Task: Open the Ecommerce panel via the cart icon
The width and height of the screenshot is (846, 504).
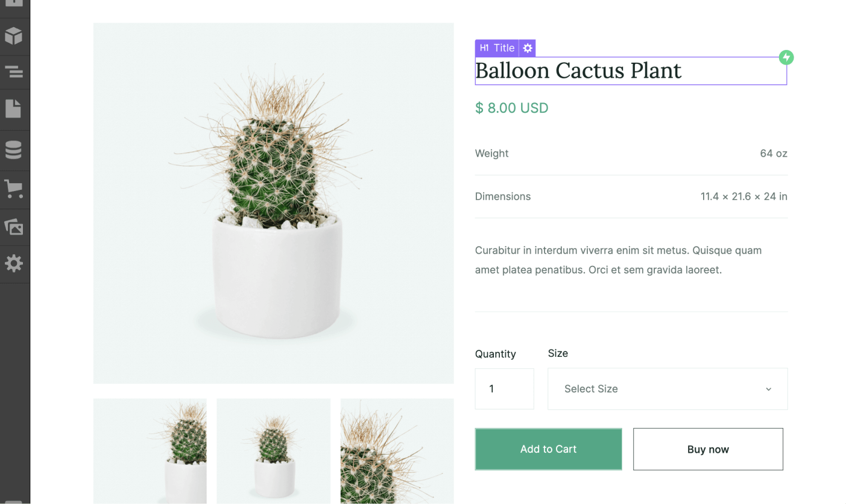Action: 14,189
